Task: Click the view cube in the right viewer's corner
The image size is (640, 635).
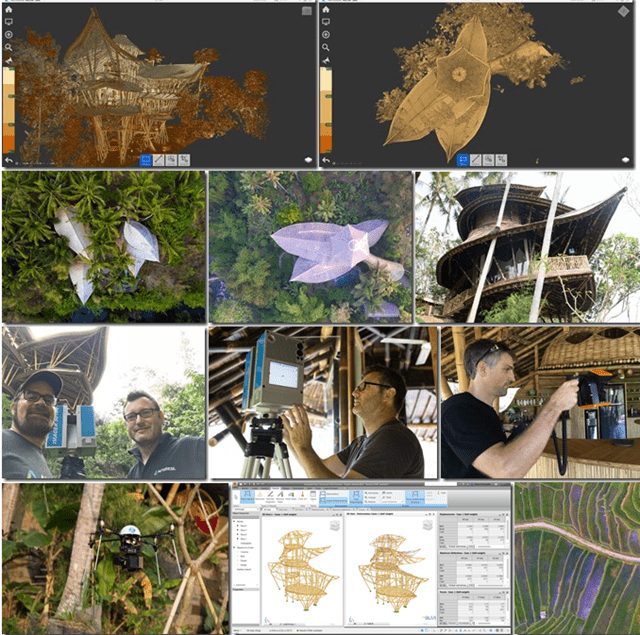Action: pyautogui.click(x=624, y=12)
